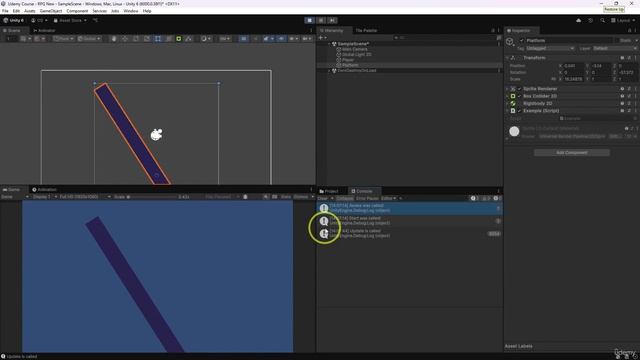The width and height of the screenshot is (640, 360).
Task: Click the 'Awake was called' log icon
Action: 324,208
